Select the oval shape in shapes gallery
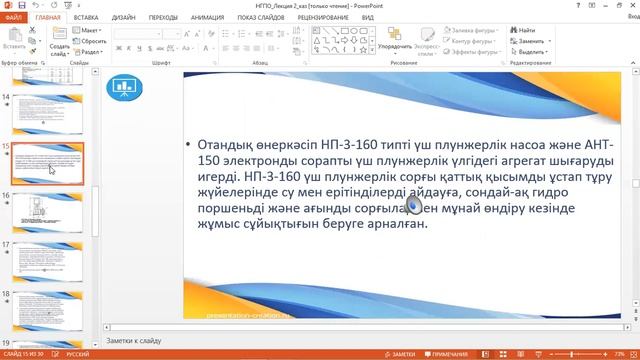The image size is (640, 360). coord(354,31)
